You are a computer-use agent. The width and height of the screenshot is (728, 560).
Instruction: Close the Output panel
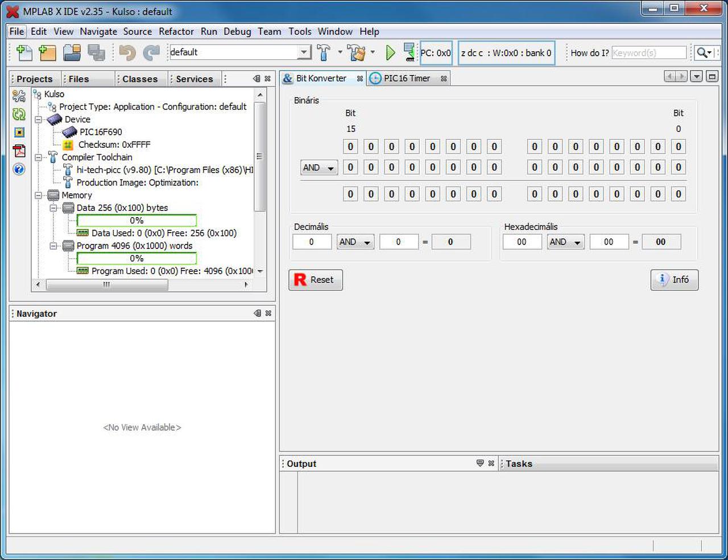pyautogui.click(x=491, y=463)
